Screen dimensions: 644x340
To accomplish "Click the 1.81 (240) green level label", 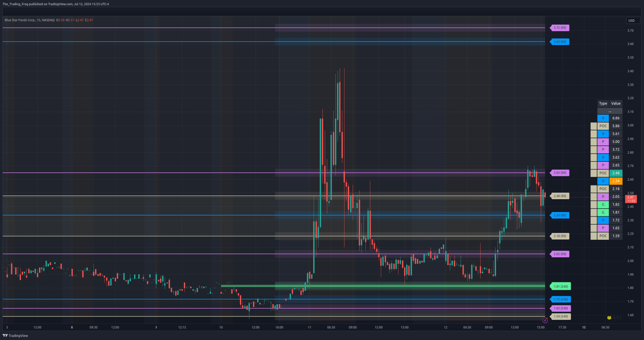I will point(560,286).
